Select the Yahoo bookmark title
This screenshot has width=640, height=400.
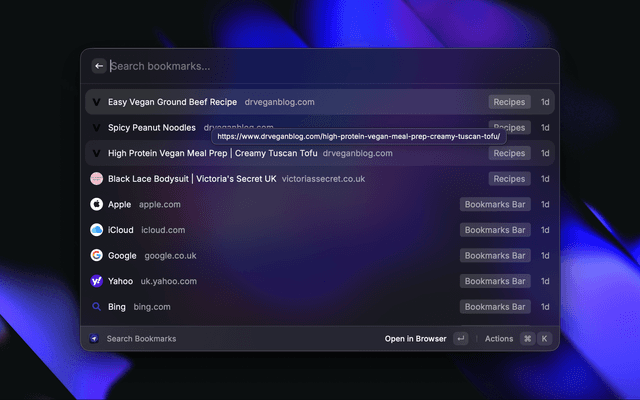(x=120, y=282)
